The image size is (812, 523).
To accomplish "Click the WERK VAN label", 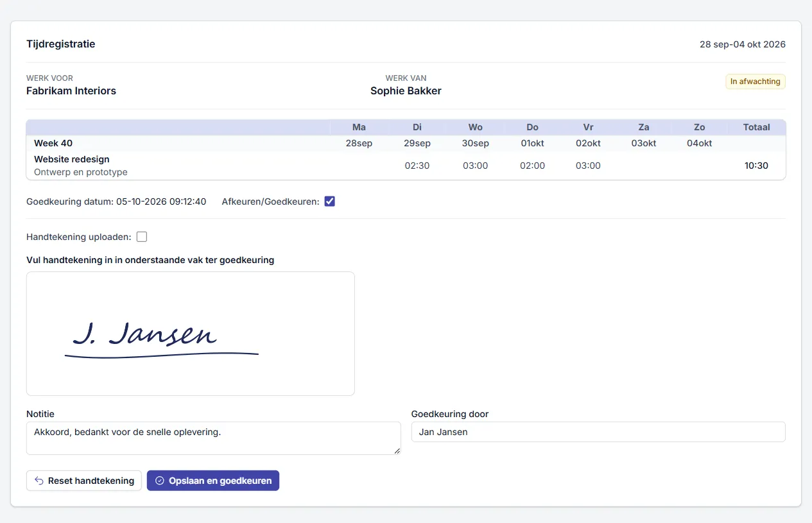I will pyautogui.click(x=406, y=78).
